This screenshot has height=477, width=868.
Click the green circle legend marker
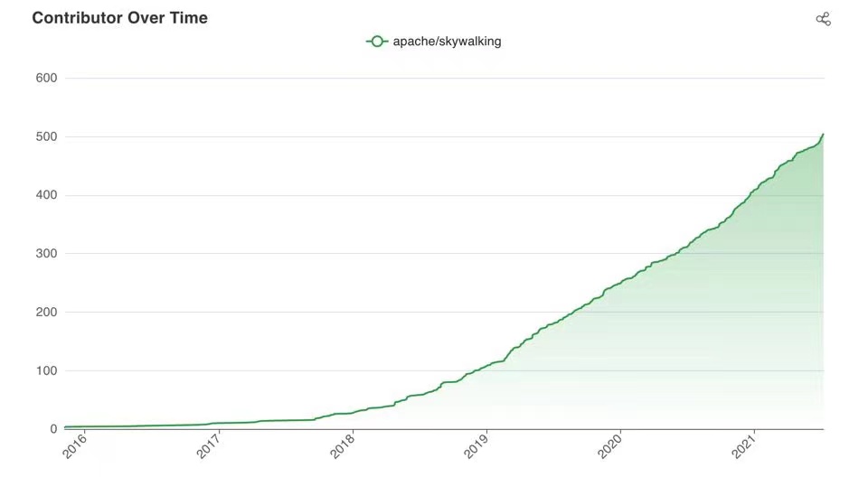click(x=377, y=41)
